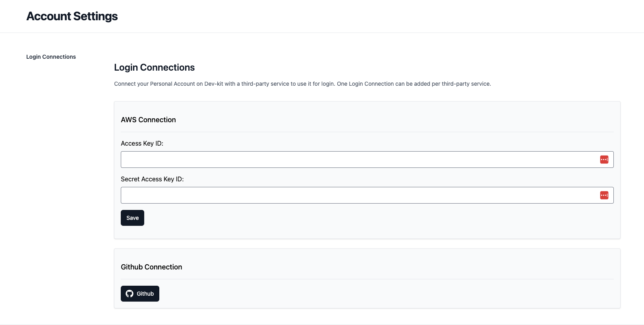The image size is (644, 325).
Task: Click the AWS Connection card heading
Action: point(148,120)
